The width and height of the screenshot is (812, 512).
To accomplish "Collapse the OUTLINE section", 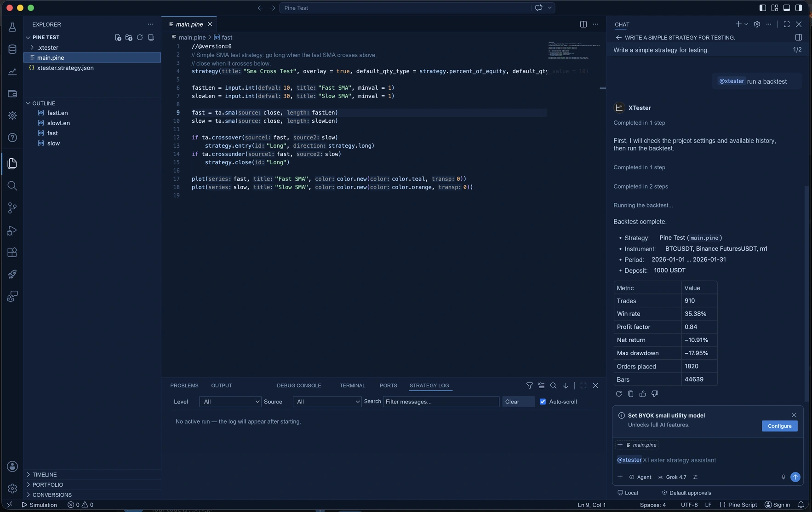I will [92, 103].
